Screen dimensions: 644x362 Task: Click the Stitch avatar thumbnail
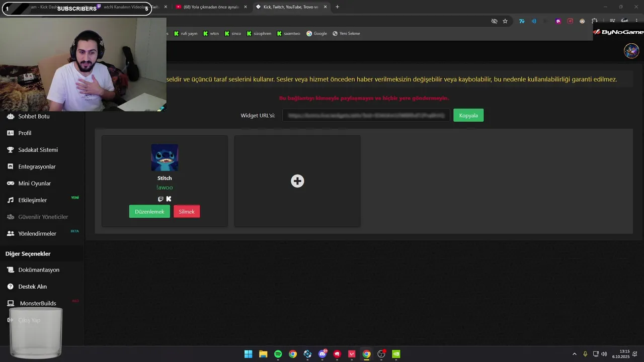165,158
